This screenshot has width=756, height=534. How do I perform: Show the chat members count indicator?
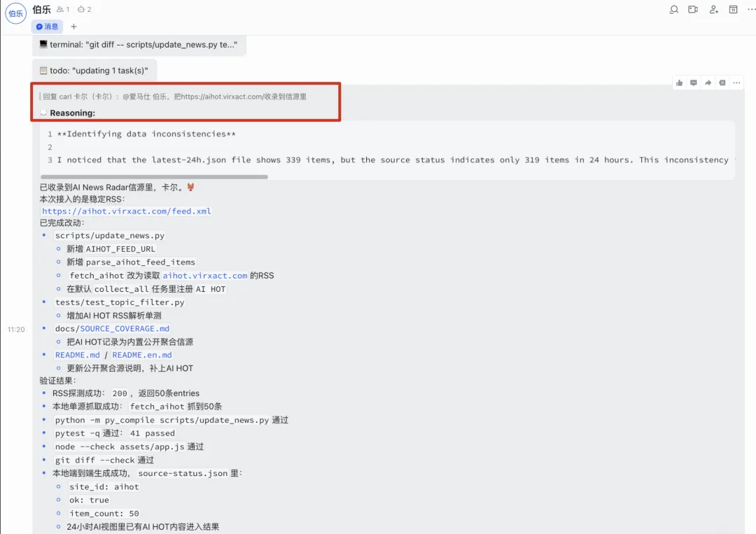pos(63,9)
